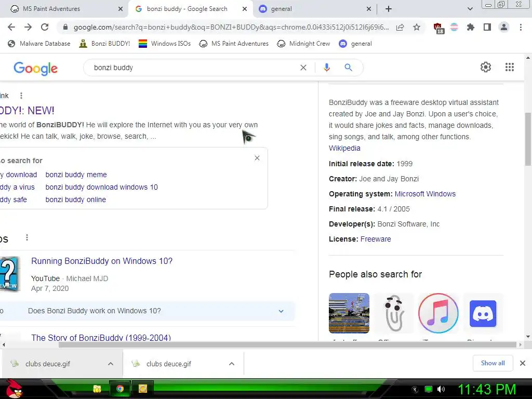
Task: Open Chrome's three-dot menu
Action: [521, 27]
